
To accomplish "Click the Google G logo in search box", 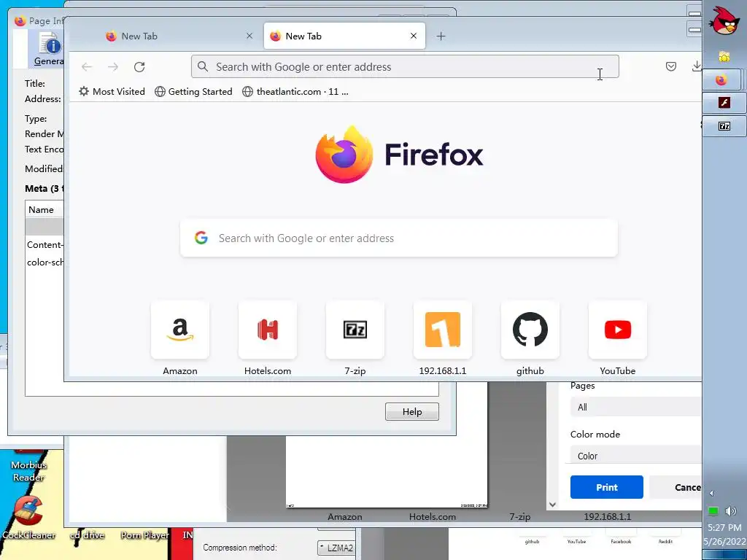I will [x=201, y=238].
